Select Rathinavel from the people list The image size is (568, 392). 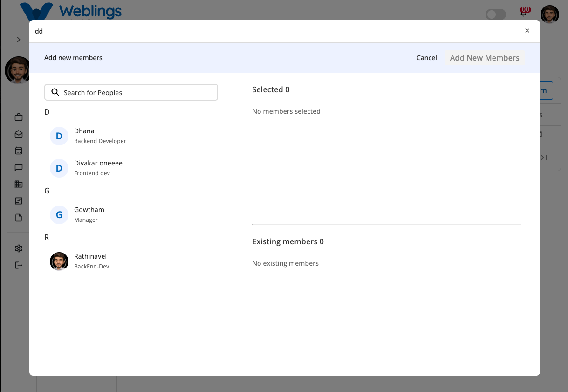click(131, 261)
